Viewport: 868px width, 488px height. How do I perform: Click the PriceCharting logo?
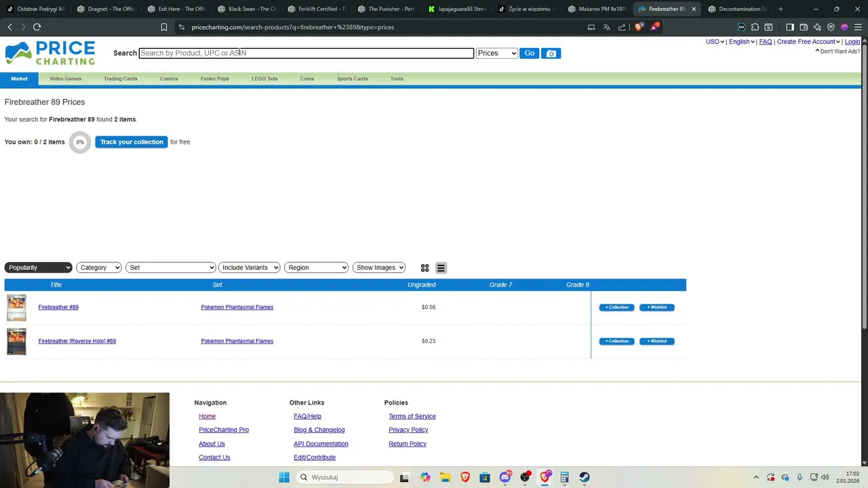coord(50,54)
